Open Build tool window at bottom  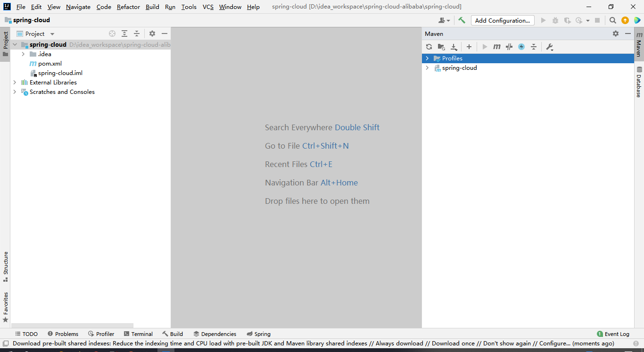pos(173,334)
